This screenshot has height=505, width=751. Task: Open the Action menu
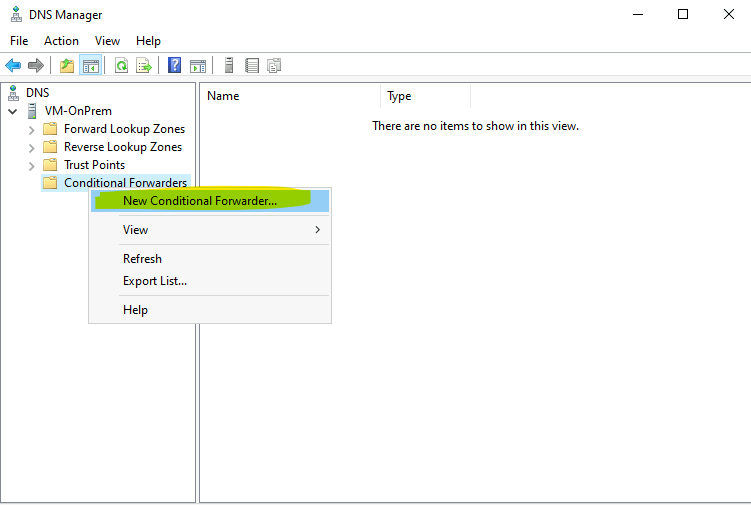(61, 41)
